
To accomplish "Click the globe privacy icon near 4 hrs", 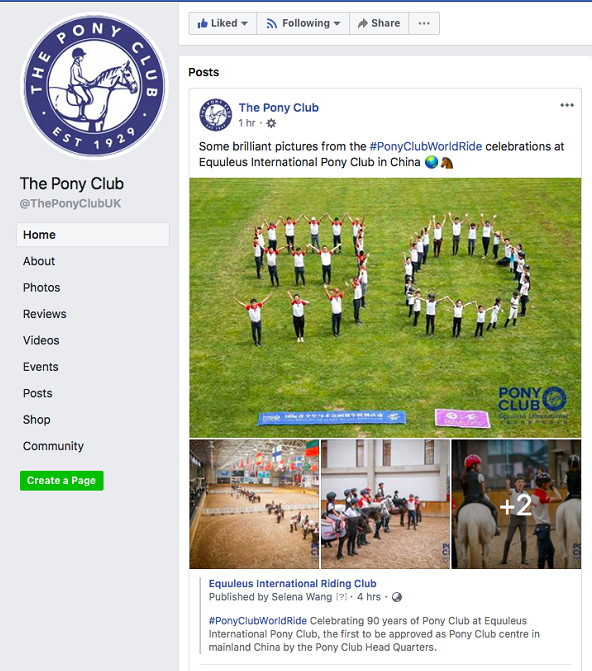I will (x=397, y=597).
